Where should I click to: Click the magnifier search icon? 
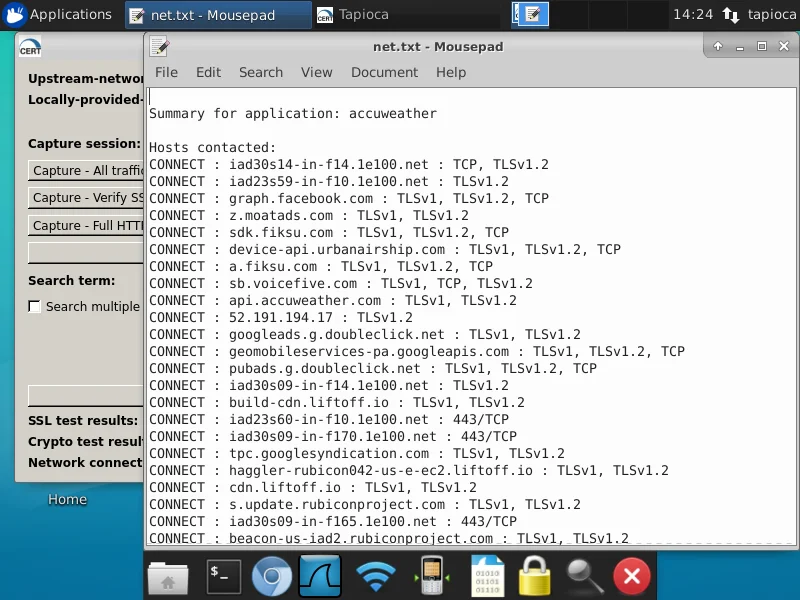tap(583, 575)
